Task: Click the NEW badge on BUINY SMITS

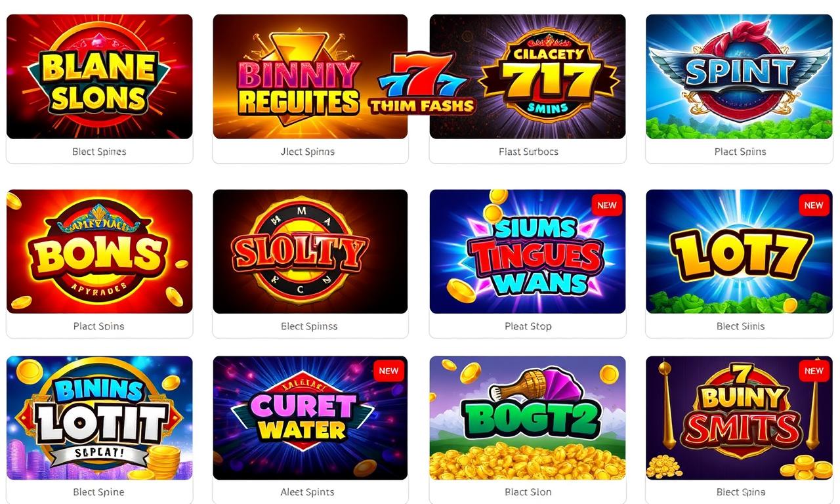Action: 813,371
